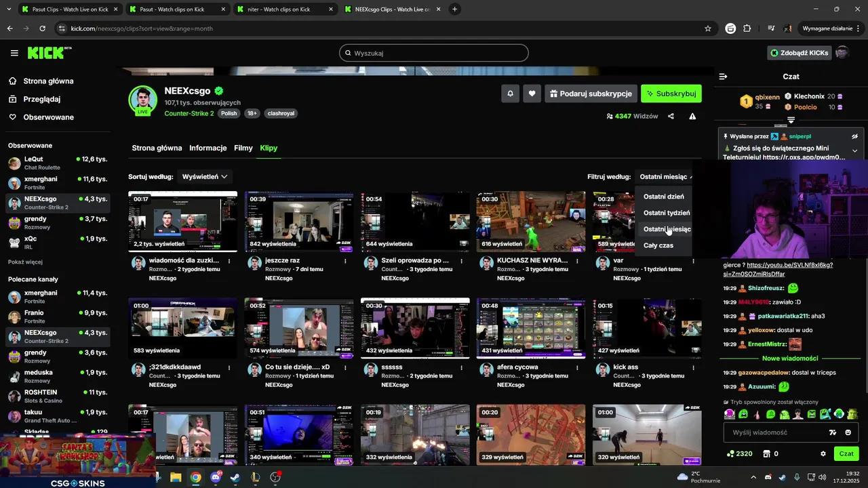
Task: Click the 'Counter-Strike 2' category link
Action: coord(189,113)
